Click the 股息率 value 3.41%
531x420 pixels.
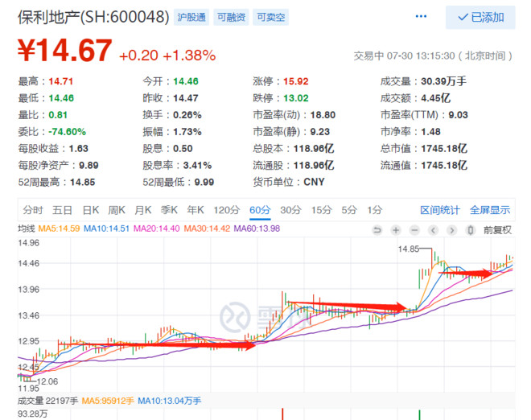(197, 165)
